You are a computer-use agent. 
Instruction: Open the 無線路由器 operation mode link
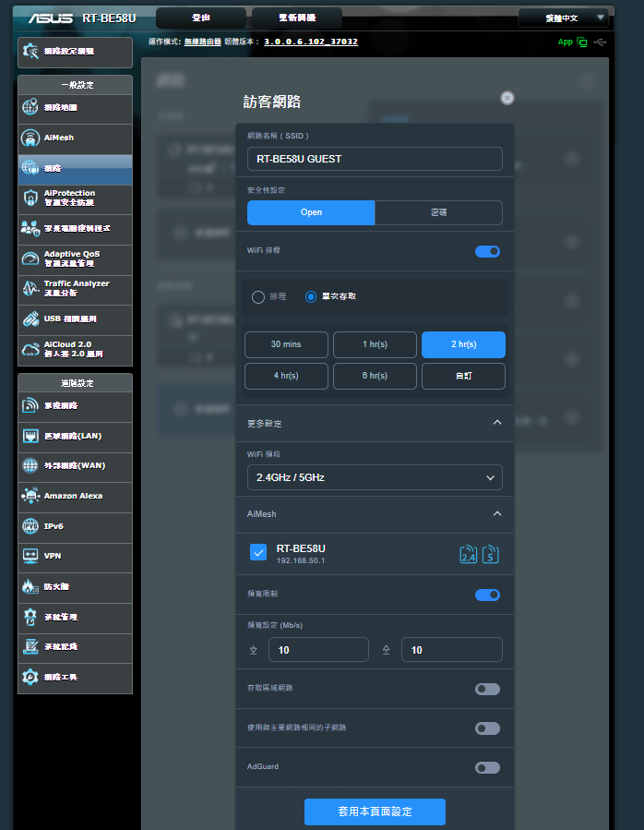pyautogui.click(x=203, y=42)
